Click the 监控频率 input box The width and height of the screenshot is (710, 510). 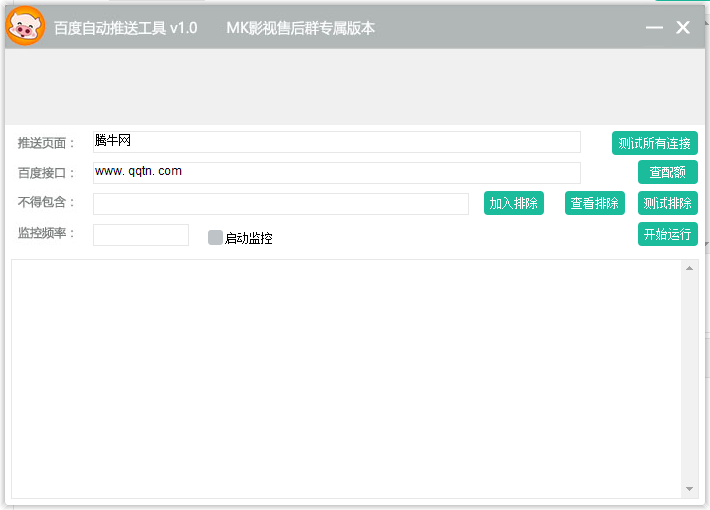coord(141,235)
